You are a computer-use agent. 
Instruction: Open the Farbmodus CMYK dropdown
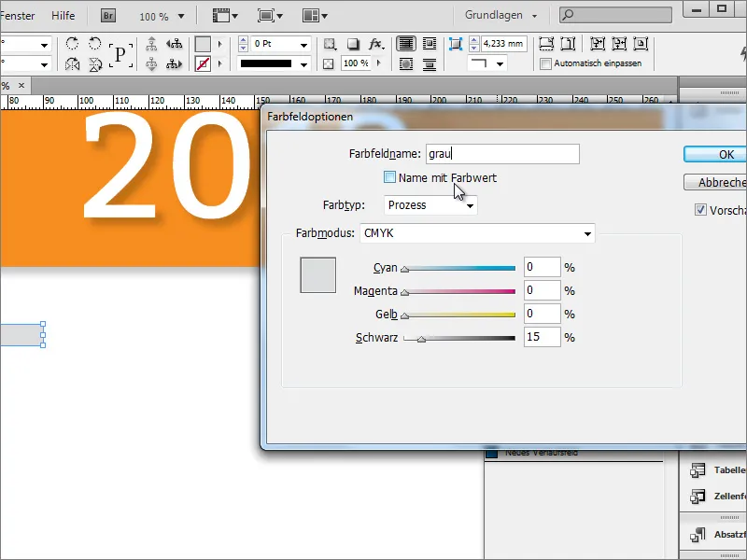(x=477, y=233)
